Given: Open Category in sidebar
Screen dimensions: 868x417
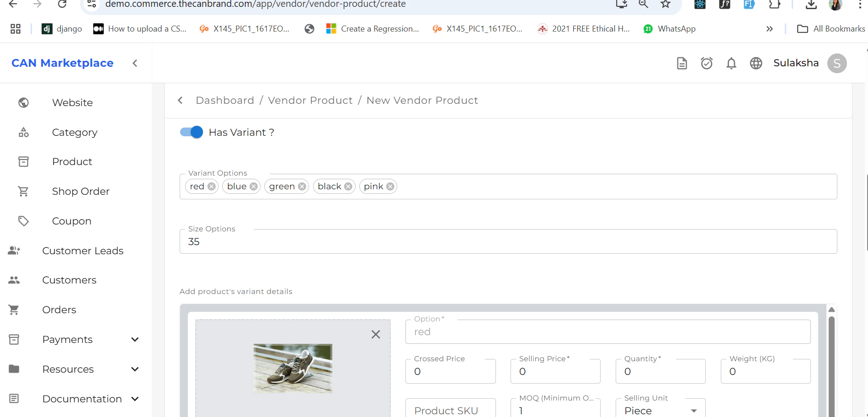Looking at the screenshot, I should coord(75,132).
